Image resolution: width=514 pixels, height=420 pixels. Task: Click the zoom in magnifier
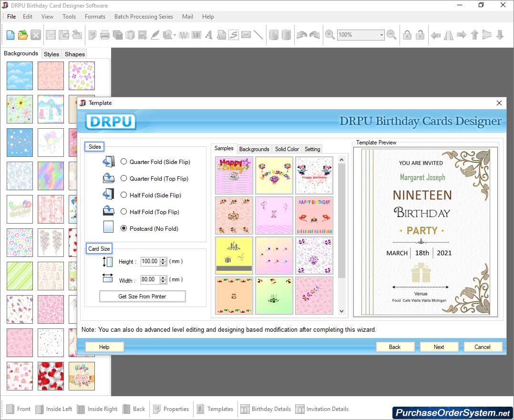coord(329,35)
